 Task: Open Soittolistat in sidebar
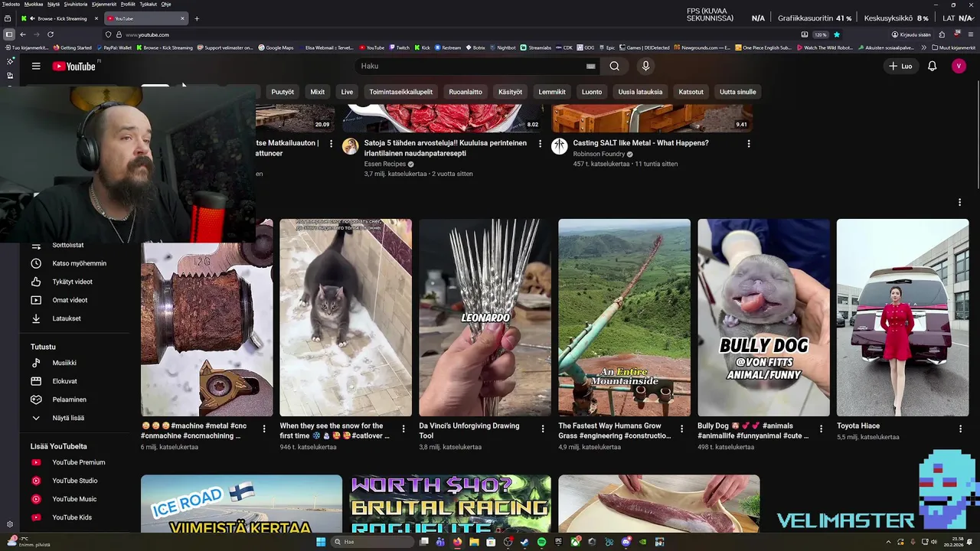click(x=68, y=245)
